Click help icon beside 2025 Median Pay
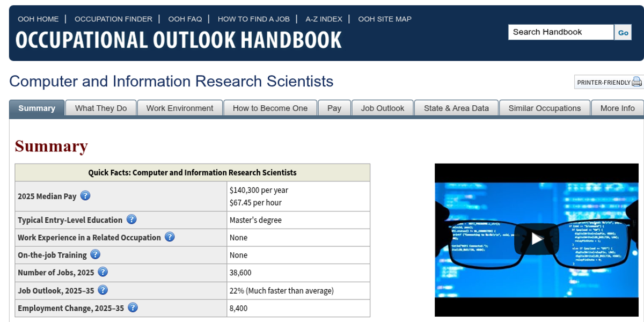 (85, 196)
